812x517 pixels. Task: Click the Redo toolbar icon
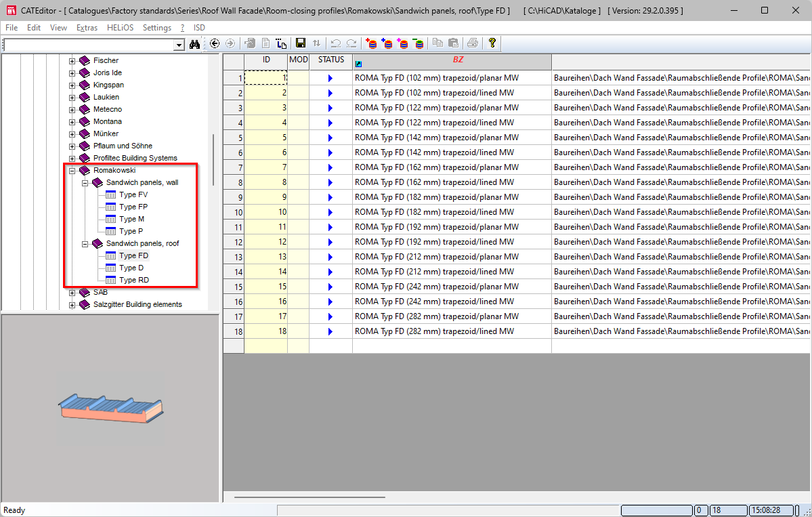351,43
